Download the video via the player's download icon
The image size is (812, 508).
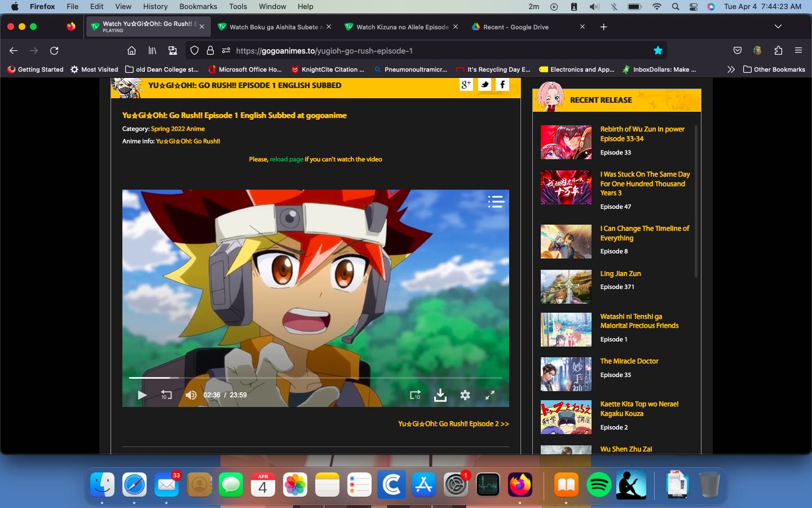[x=440, y=395]
